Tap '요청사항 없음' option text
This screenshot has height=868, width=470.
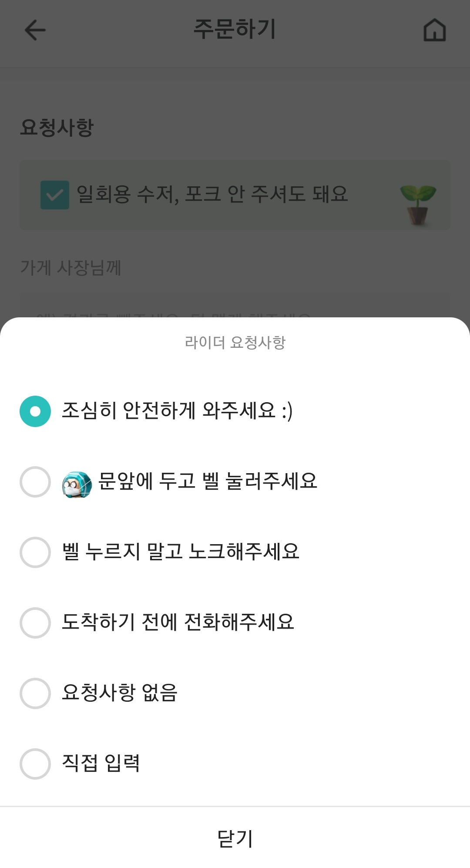[x=120, y=693]
